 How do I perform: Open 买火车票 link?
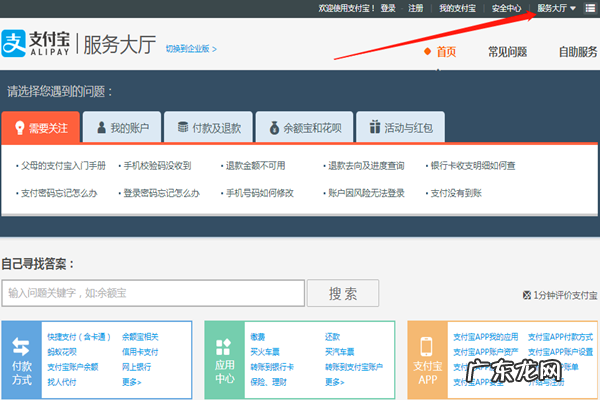265,352
